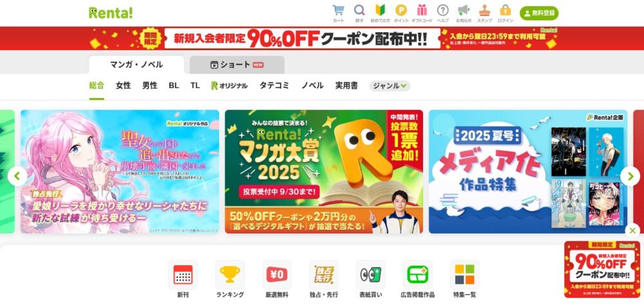This screenshot has height=305, width=644.
Task: Expand the ジャンル dropdown
Action: pos(390,86)
